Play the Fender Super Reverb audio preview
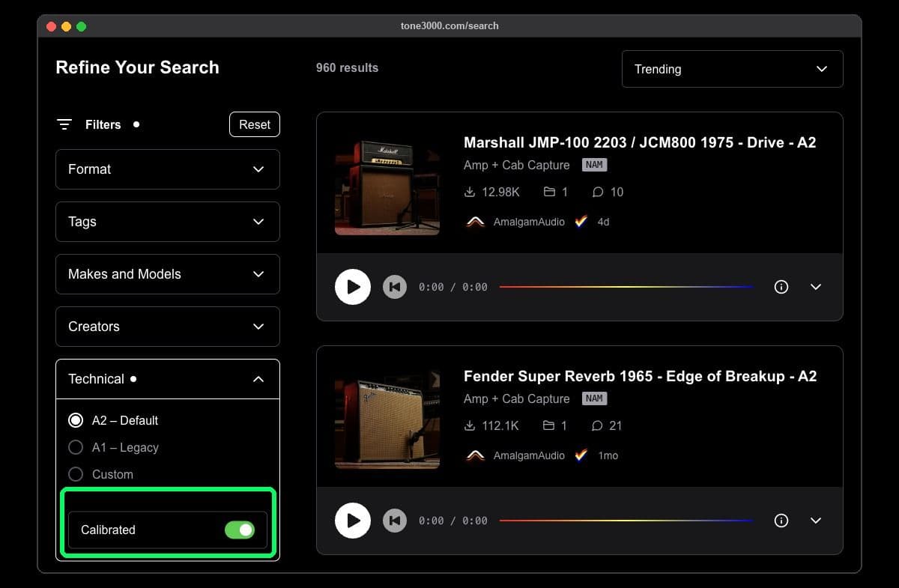 pos(353,521)
